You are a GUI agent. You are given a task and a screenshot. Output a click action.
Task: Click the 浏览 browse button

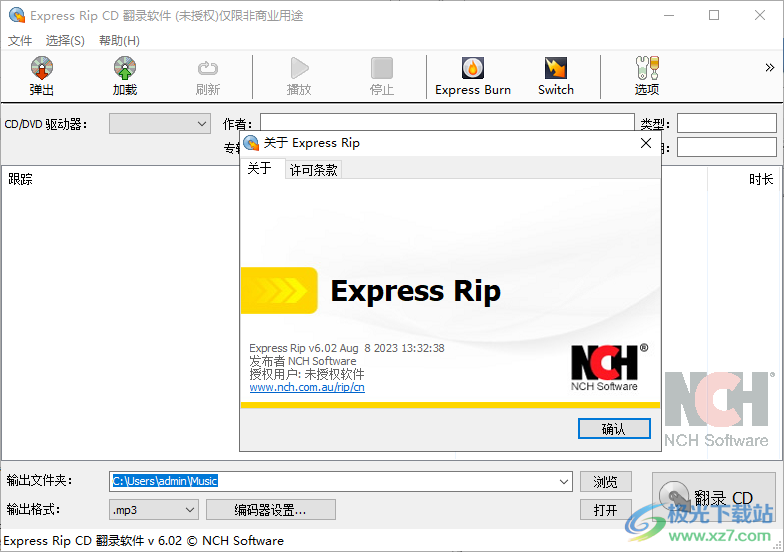(606, 482)
